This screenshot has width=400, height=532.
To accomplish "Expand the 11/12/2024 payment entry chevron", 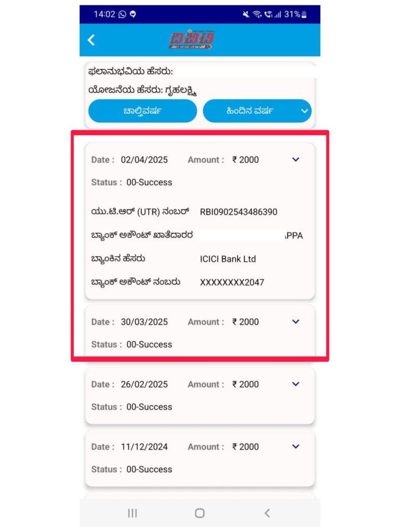I will [296, 446].
